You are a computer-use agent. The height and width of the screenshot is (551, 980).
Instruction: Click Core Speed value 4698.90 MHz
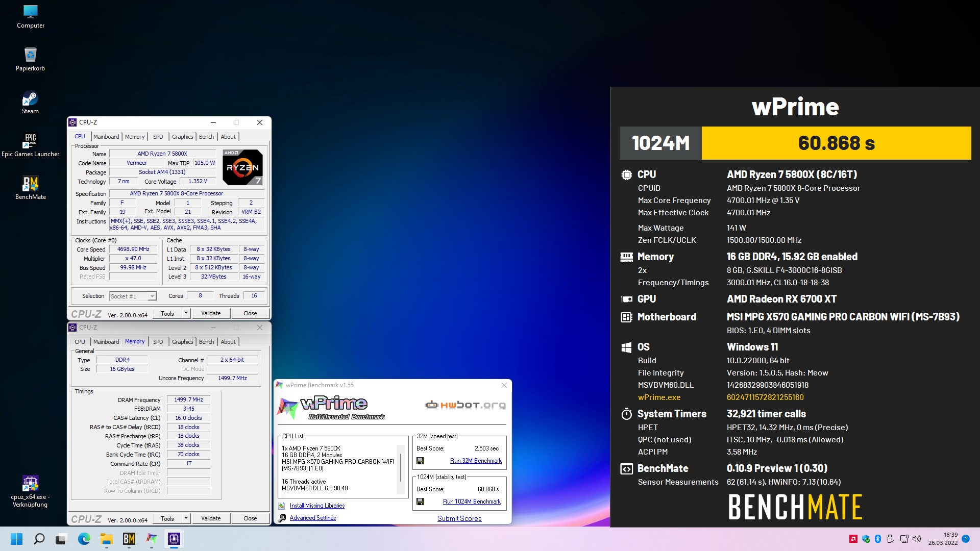click(x=133, y=249)
